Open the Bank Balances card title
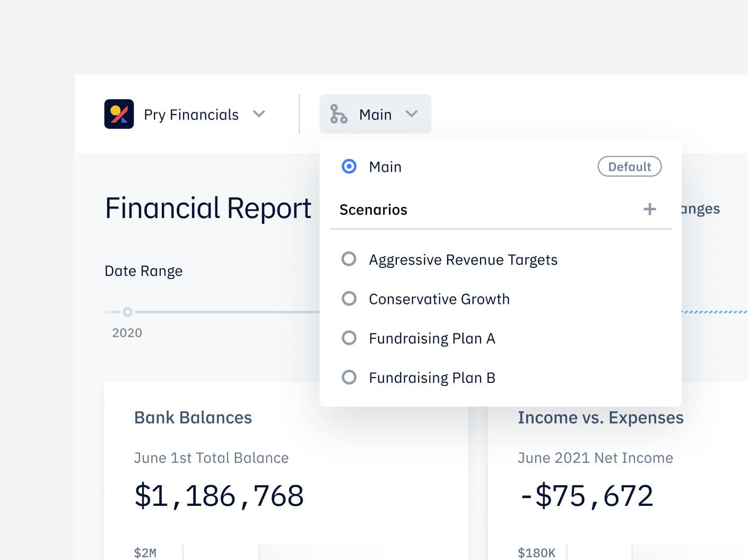Screen dimensions: 748x560 point(193,418)
